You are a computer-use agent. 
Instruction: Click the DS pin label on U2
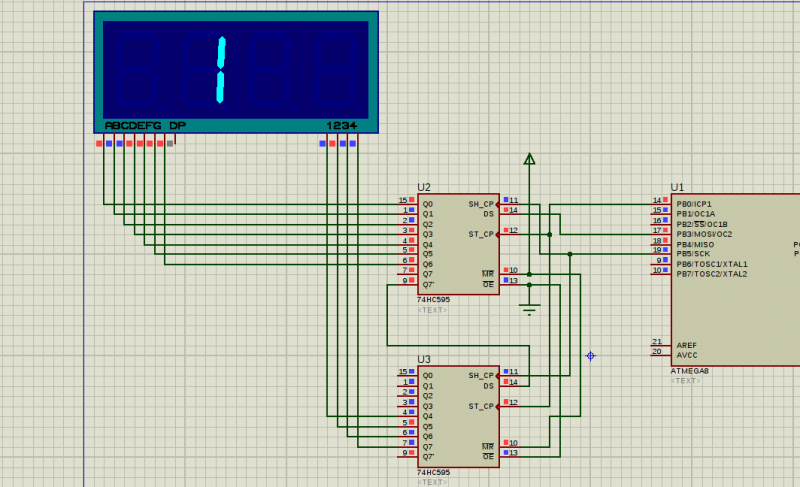(x=489, y=214)
